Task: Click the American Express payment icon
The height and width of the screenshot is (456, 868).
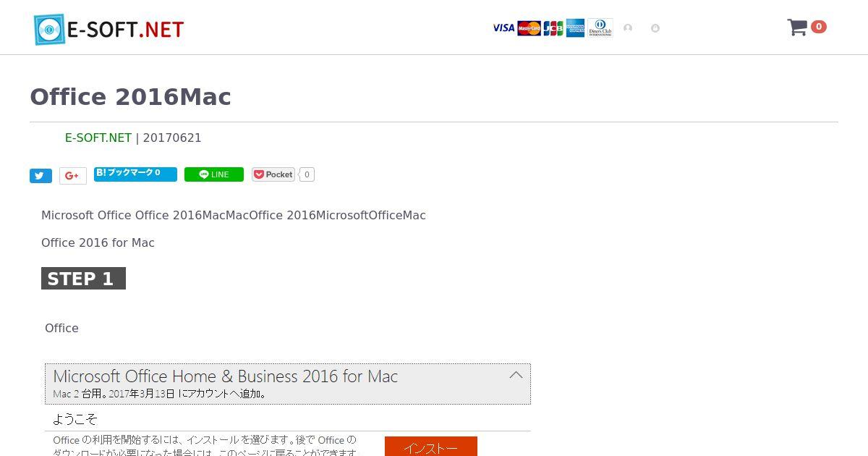Action: point(575,28)
